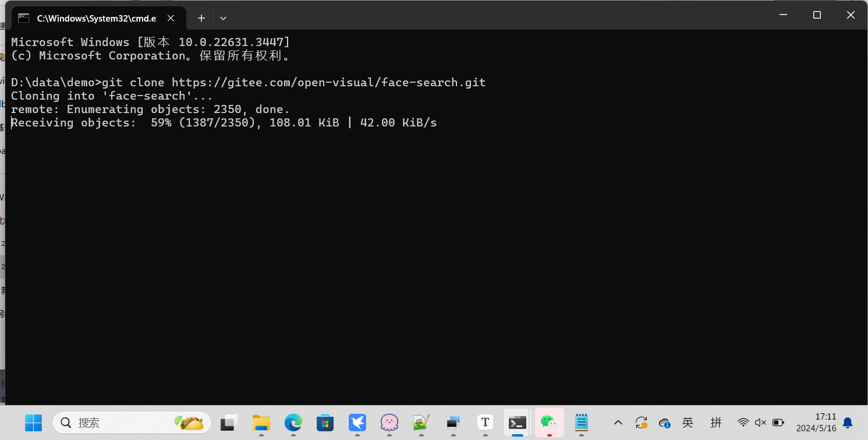Launch WeChat from the taskbar

[x=549, y=423]
